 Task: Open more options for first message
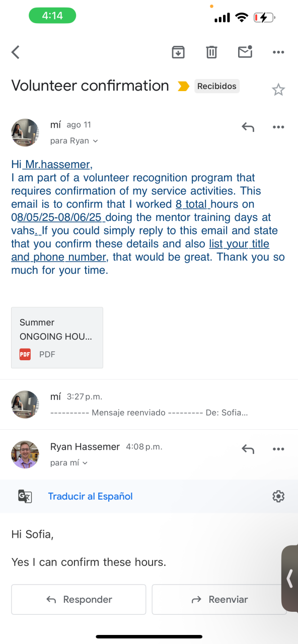point(278,127)
